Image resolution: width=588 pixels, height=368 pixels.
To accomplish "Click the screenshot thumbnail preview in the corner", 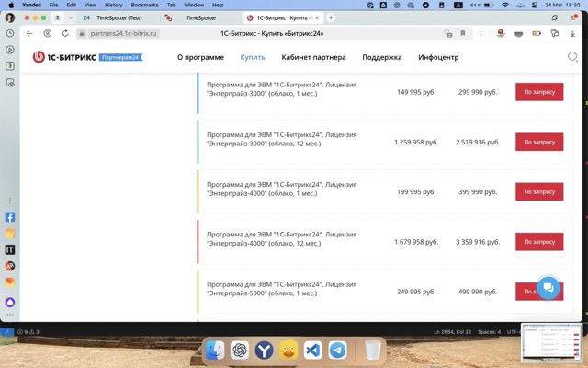I will [x=551, y=343].
